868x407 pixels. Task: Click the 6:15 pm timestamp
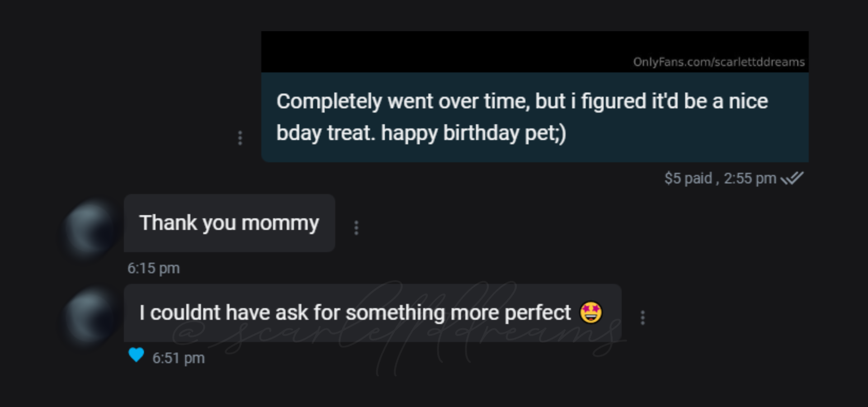154,268
